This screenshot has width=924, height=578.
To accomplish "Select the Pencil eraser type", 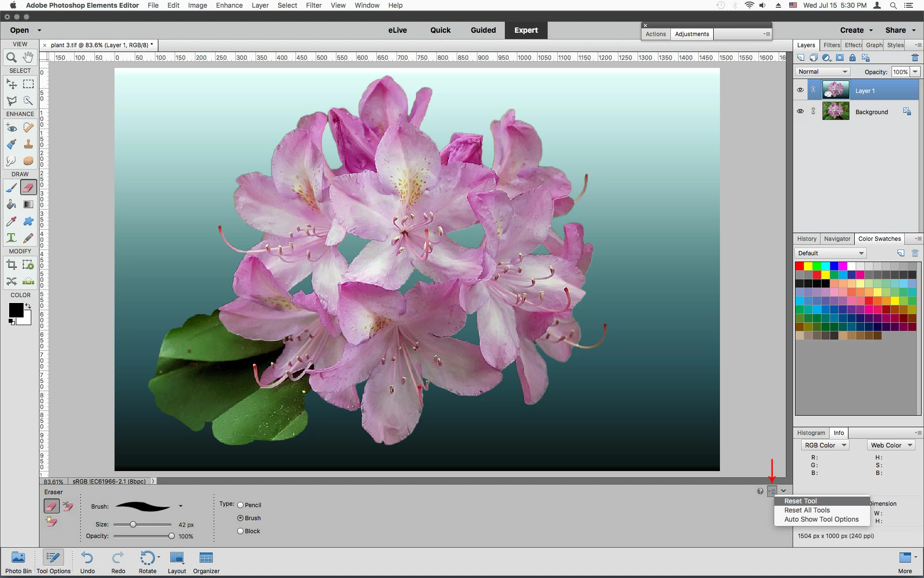I will 240,505.
